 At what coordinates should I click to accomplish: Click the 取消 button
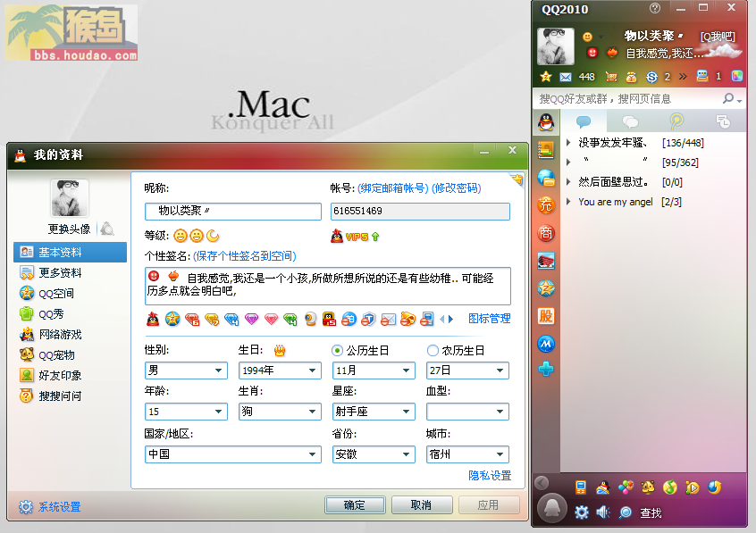[x=422, y=505]
